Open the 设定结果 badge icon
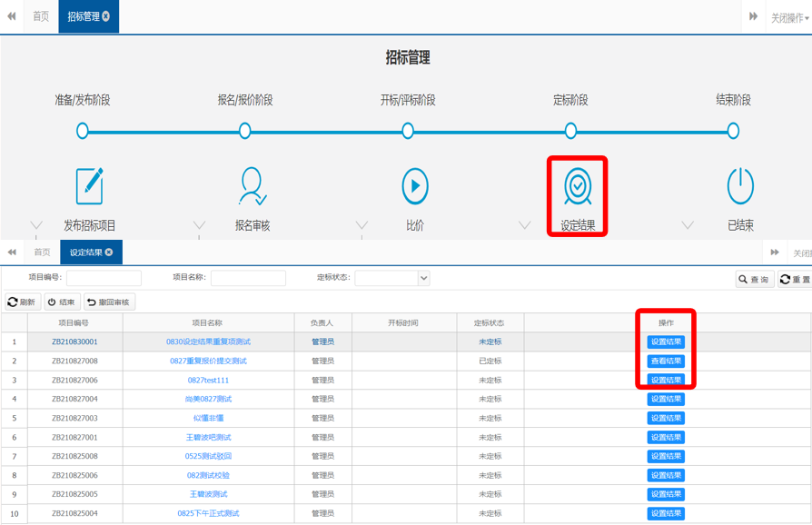Screen dimensions: 812x525 [578, 186]
